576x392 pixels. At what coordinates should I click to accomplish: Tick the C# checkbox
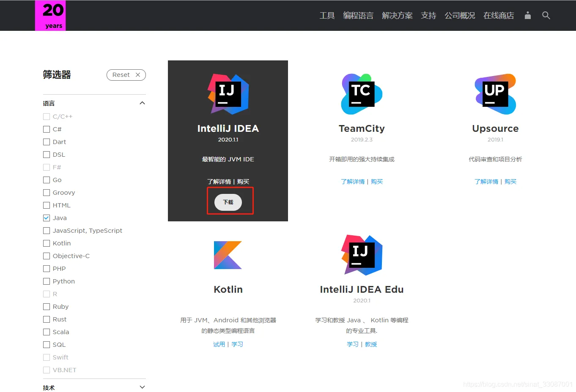47,129
